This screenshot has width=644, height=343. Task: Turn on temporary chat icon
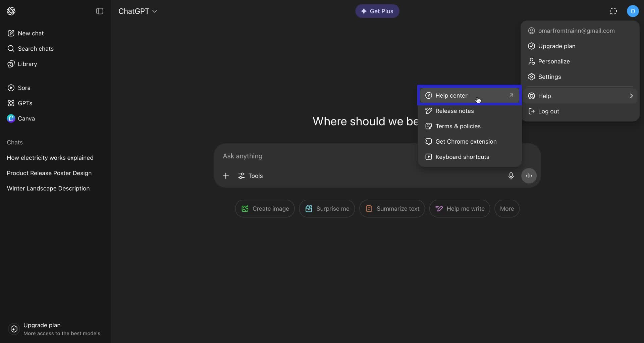pos(613,11)
